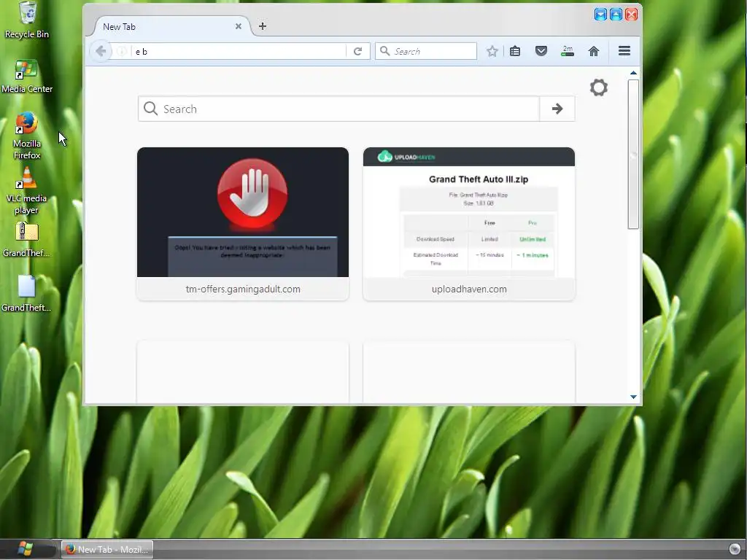The height and width of the screenshot is (560, 747).
Task: Bookmark this page with the star icon
Action: (492, 51)
